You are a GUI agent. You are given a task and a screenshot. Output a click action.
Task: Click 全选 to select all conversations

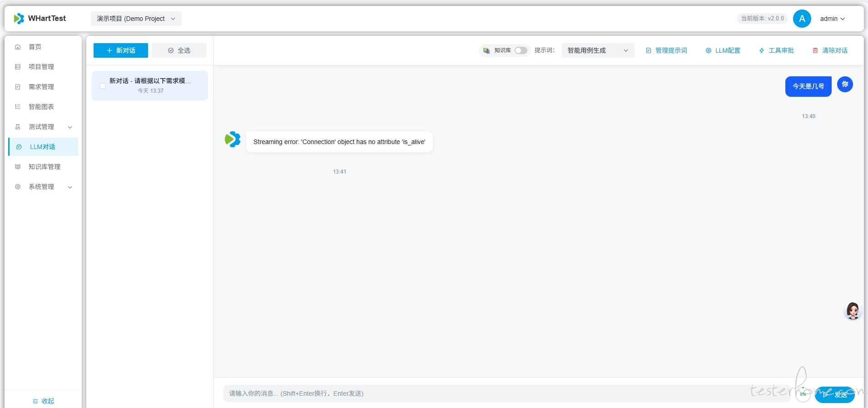coord(179,50)
